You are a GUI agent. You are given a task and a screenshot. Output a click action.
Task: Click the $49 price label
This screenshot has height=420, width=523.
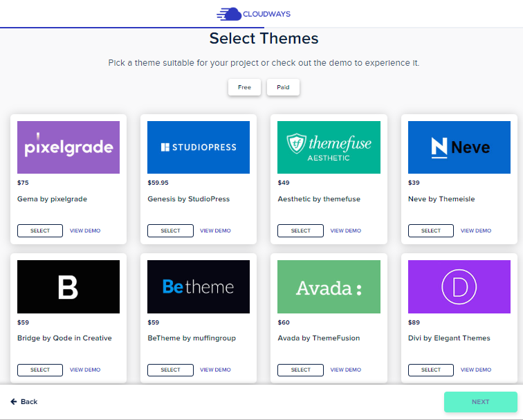pyautogui.click(x=284, y=183)
